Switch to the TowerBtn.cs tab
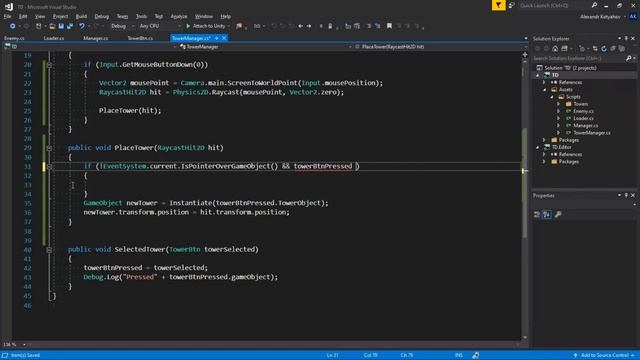640x360 pixels. click(140, 38)
